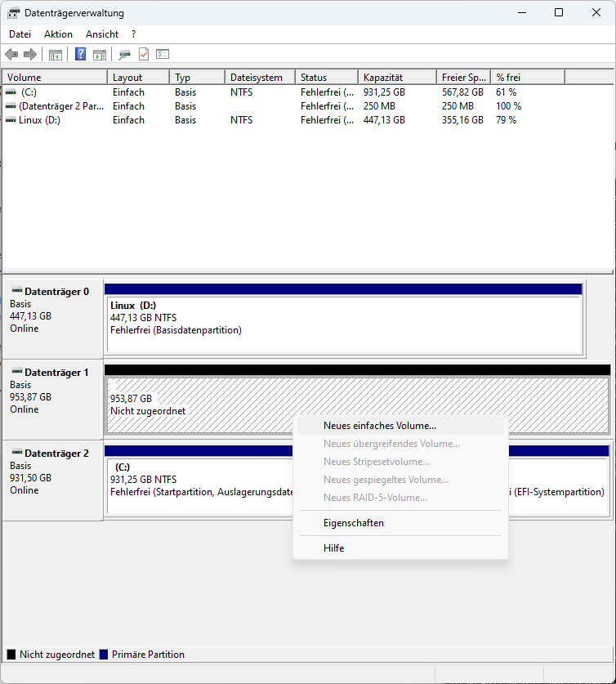Sort by the Status column header
Screen dimensions: 616x684
(327, 77)
